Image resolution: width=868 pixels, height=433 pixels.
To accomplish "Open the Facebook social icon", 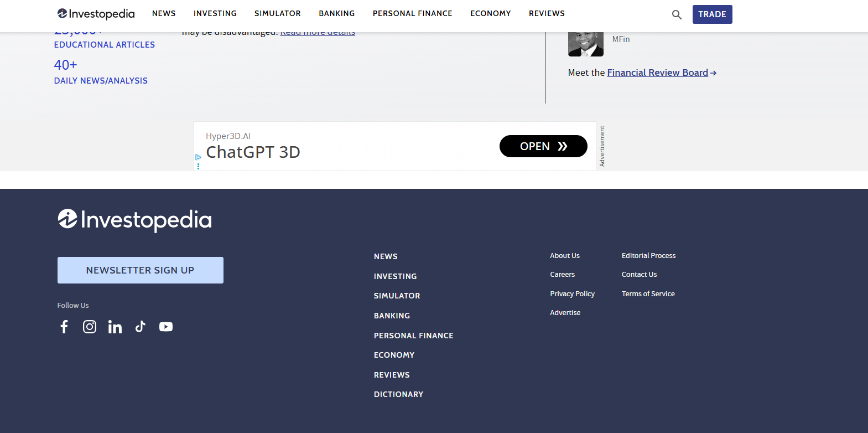I will (x=64, y=327).
